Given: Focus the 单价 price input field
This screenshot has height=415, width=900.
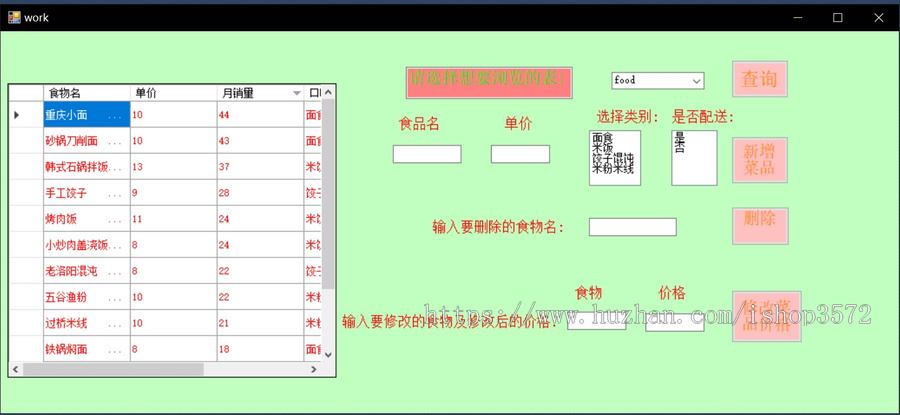Looking at the screenshot, I should click(520, 154).
